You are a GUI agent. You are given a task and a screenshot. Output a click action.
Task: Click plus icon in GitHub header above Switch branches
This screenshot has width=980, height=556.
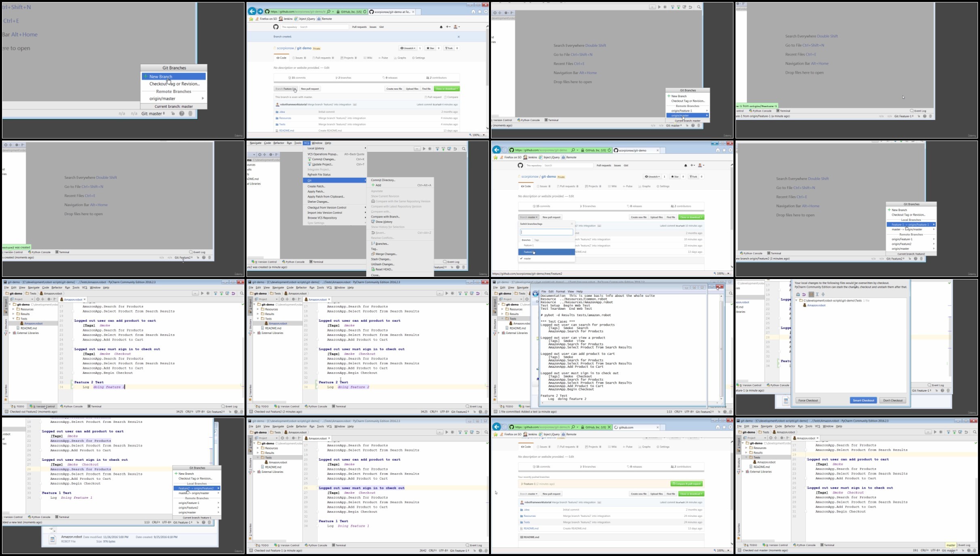coord(693,166)
